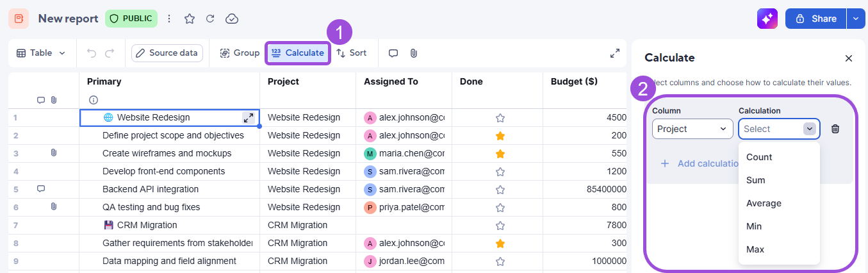868x273 pixels.
Task: Open Source data
Action: click(x=167, y=53)
